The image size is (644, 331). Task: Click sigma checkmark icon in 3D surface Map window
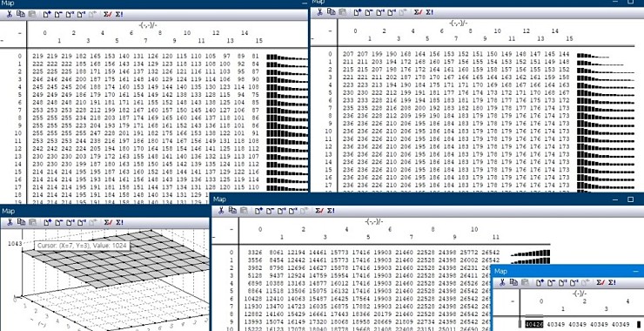tap(107, 222)
